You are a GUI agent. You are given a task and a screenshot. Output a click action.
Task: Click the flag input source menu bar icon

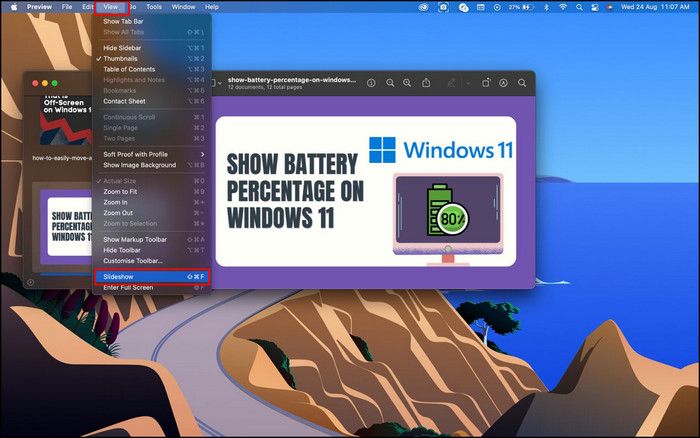pyautogui.click(x=610, y=7)
